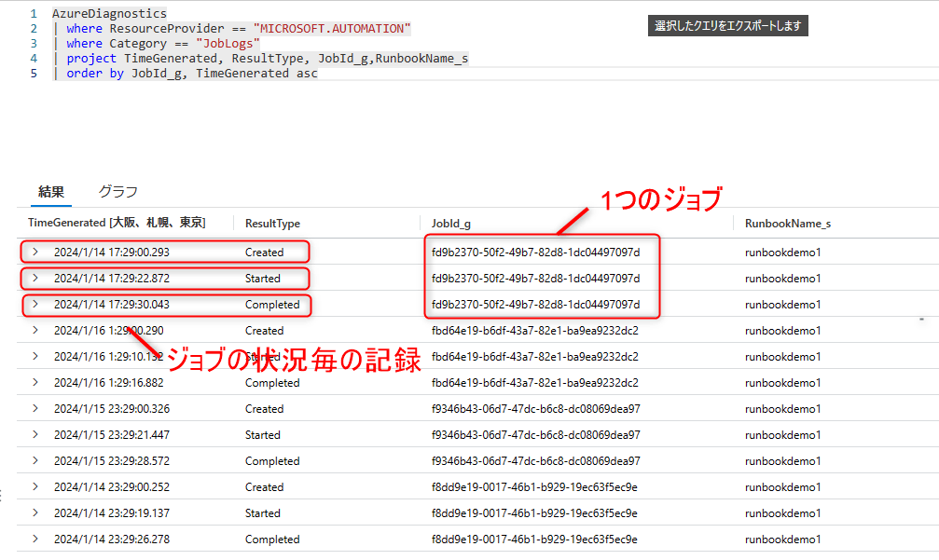Click JobId fd9b2370 in the Created row
Screen dimensions: 939x560
pos(535,252)
